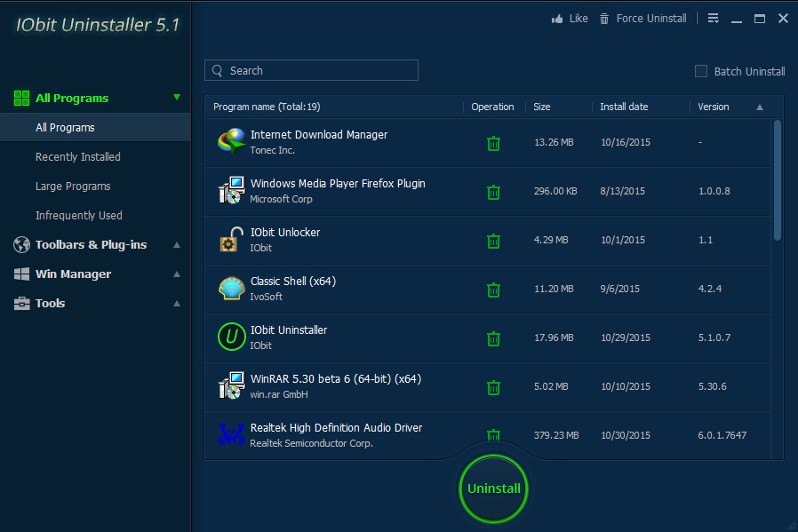Screen dimensions: 798x532
Task: Click the Version column sort arrow
Action: [x=759, y=107]
